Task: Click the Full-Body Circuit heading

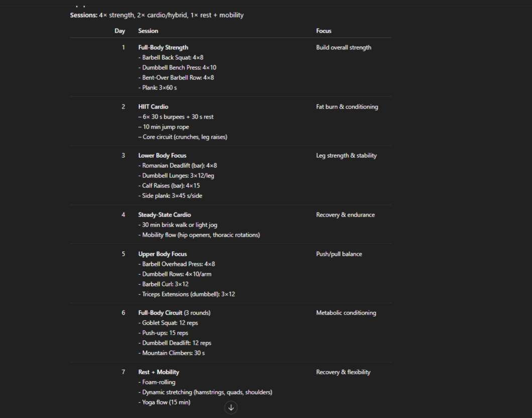Action: tap(160, 312)
